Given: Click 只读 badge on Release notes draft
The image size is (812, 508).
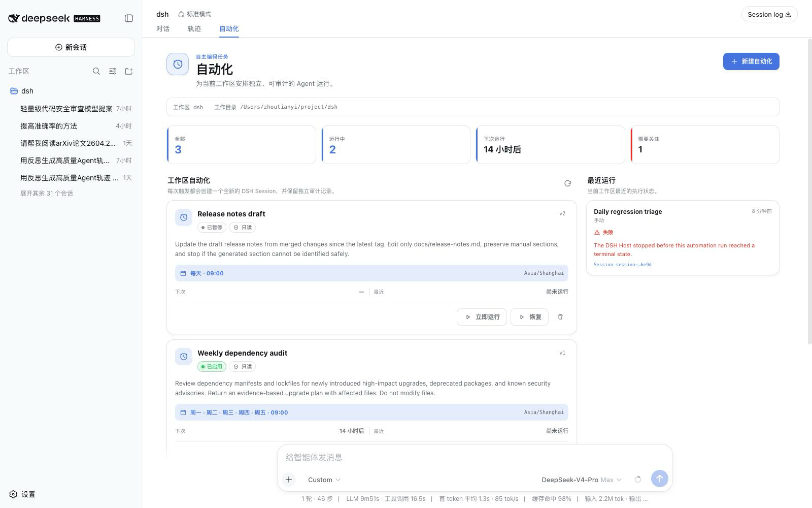Looking at the screenshot, I should pyautogui.click(x=243, y=227).
